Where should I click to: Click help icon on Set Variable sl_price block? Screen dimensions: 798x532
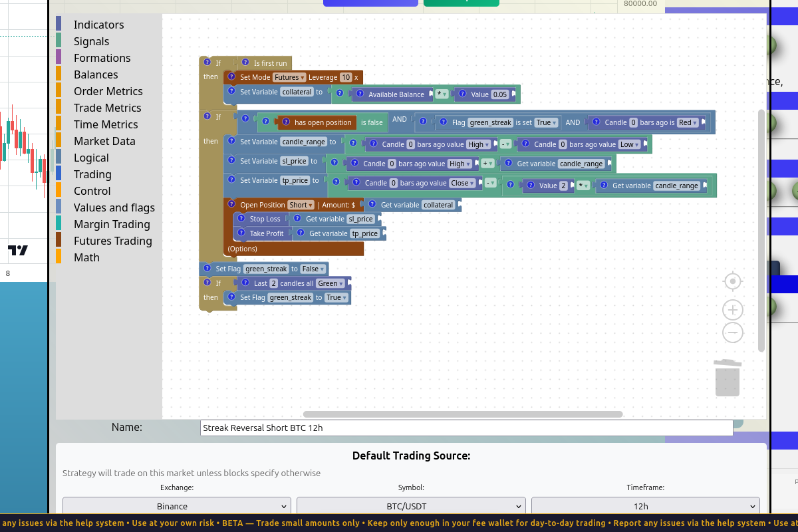coord(231,160)
